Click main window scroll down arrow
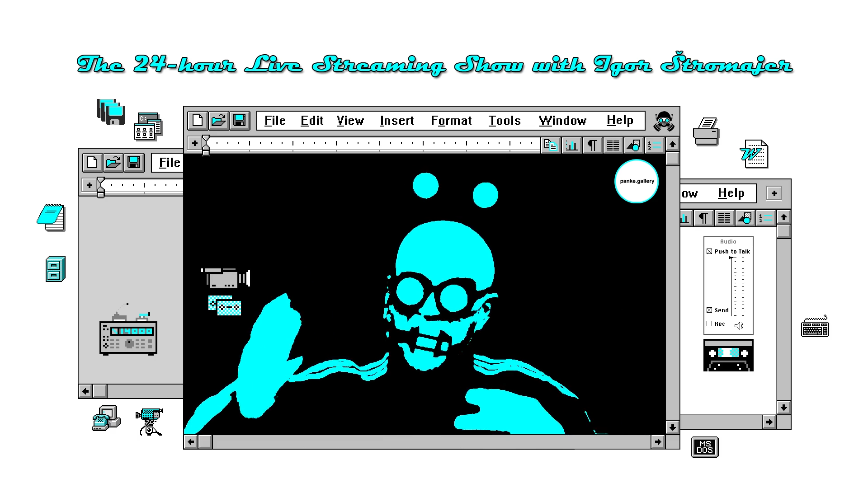Image resolution: width=868 pixels, height=488 pixels. pyautogui.click(x=672, y=427)
